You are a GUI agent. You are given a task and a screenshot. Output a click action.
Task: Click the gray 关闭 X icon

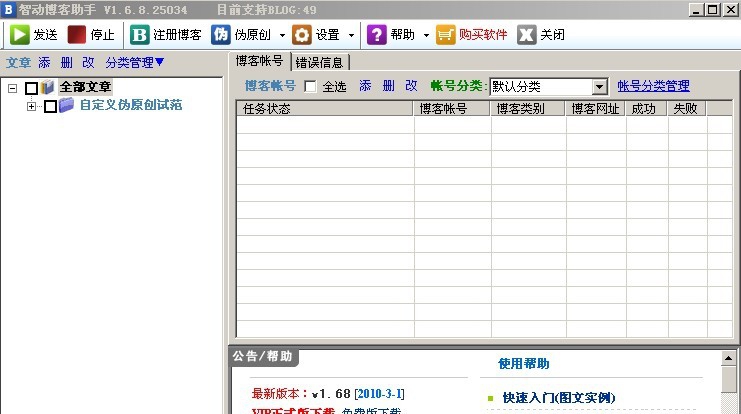pyautogui.click(x=526, y=34)
